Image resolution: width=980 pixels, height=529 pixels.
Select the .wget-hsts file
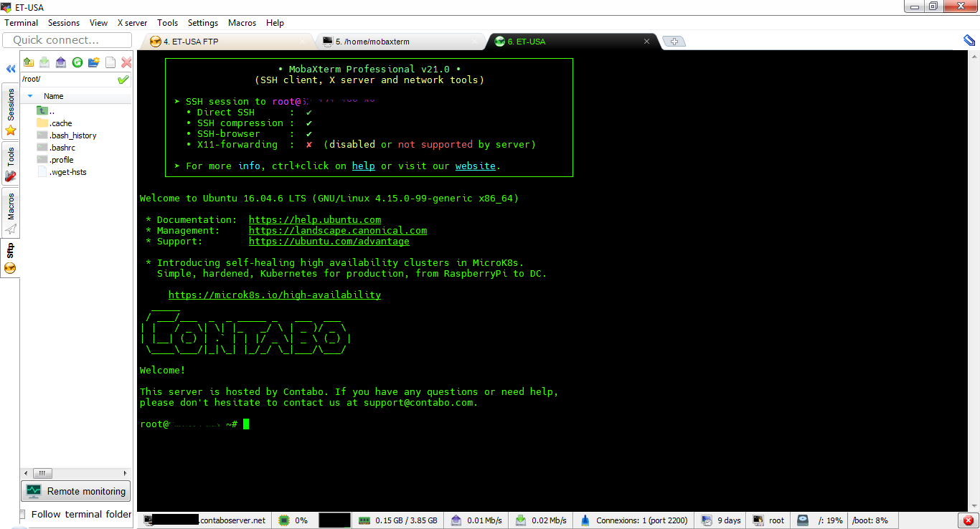click(x=62, y=172)
